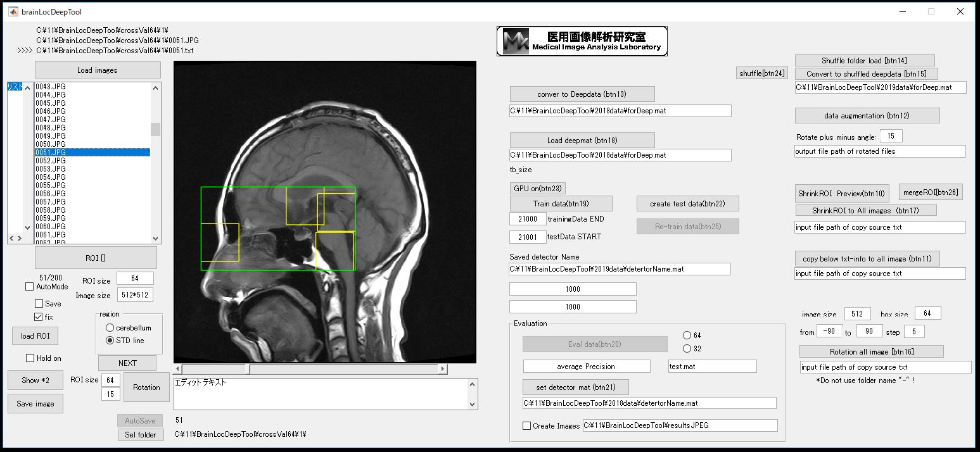Click ShrinkROI to All images (btn17)

(865, 211)
